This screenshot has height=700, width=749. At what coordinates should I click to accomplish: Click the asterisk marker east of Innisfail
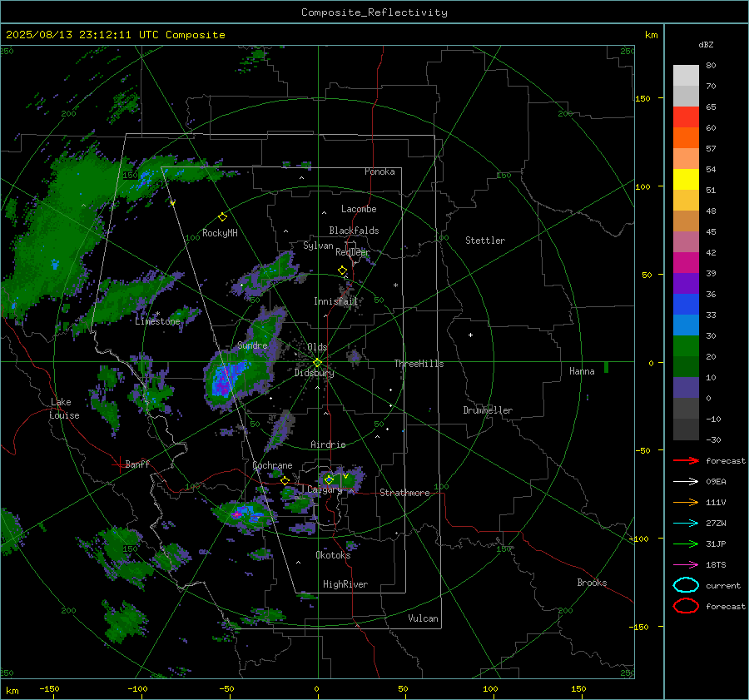(395, 285)
